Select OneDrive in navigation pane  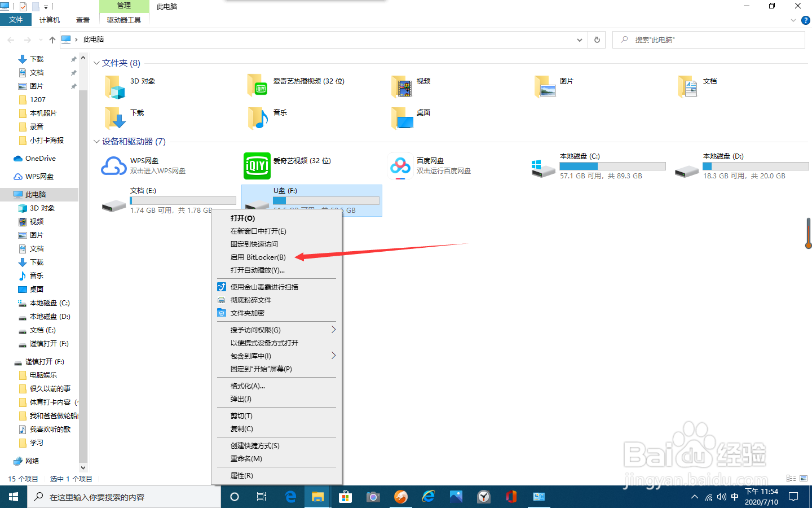click(x=39, y=159)
